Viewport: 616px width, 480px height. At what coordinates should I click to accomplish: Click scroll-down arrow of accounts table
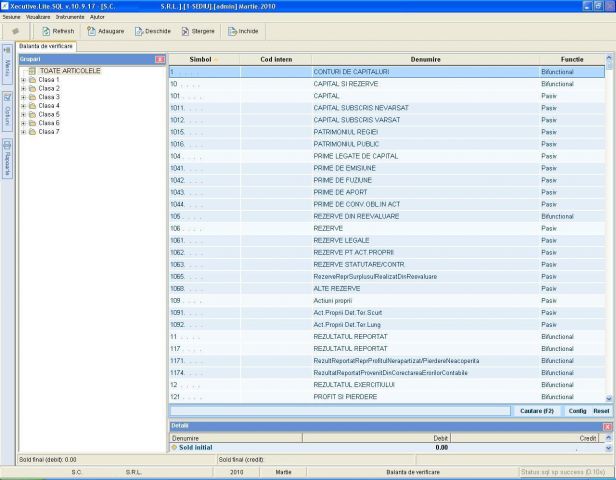pos(609,399)
